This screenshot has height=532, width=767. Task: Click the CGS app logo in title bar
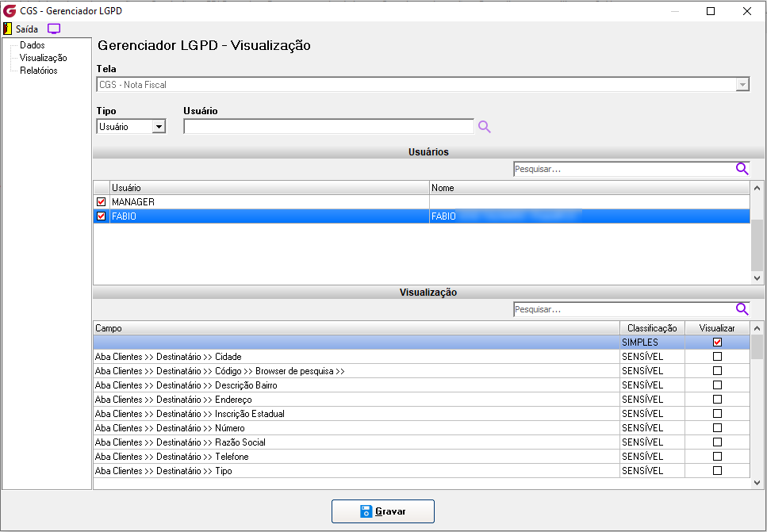(x=10, y=11)
